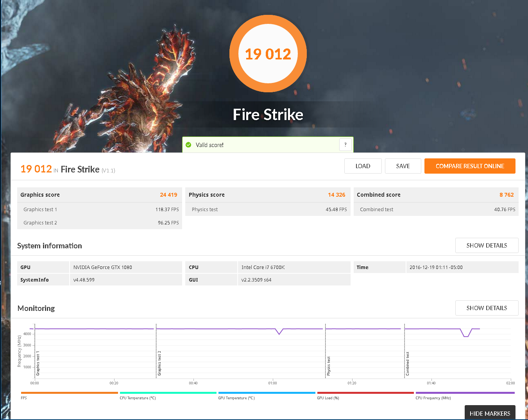Click the Fire Strike title banner
Viewport: 528px width, 420px height.
coord(268,115)
